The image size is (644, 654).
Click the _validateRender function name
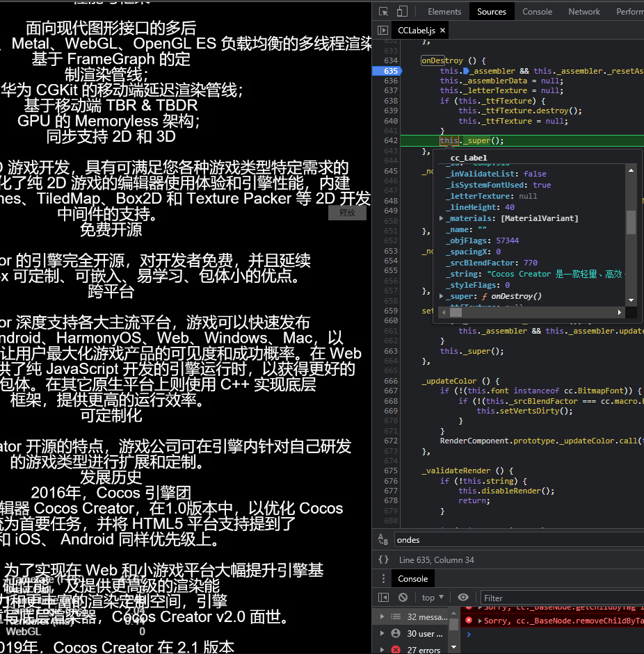click(456, 471)
